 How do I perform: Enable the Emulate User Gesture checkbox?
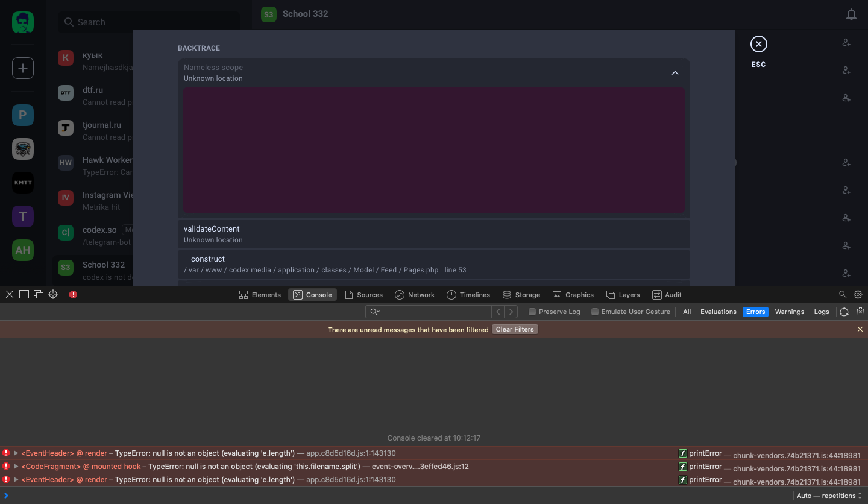click(x=595, y=312)
